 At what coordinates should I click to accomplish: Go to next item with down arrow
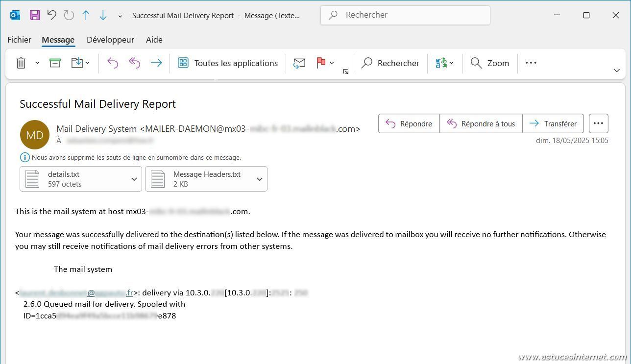tap(103, 15)
